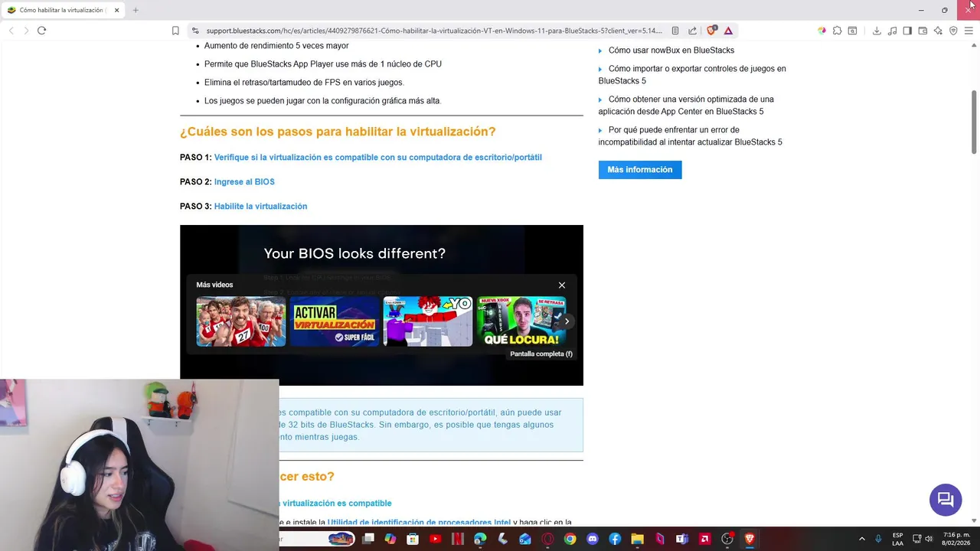Click the share icon in the address bar
Screen dimensions: 980x551
692,31
